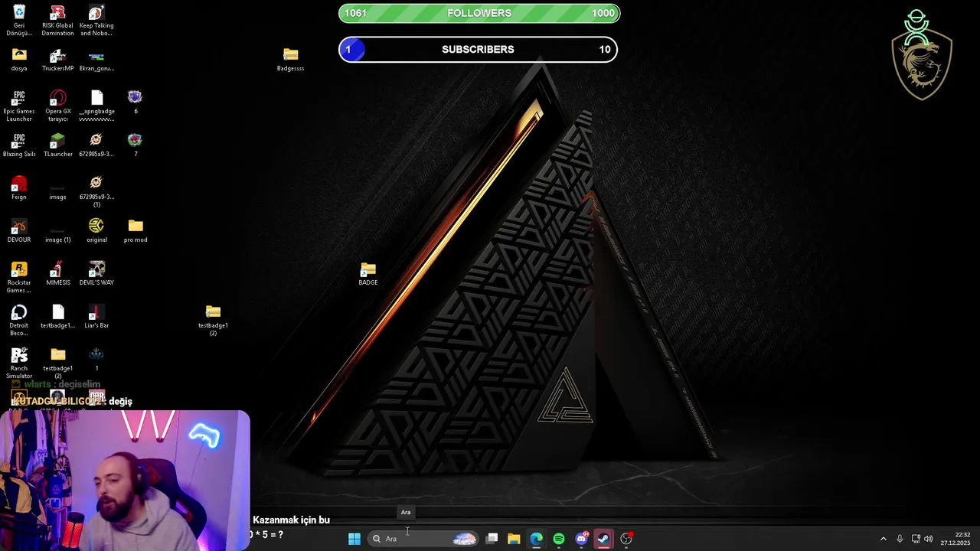The width and height of the screenshot is (980, 551).
Task: Launch Detroit Become Human shortcut
Action: click(19, 321)
